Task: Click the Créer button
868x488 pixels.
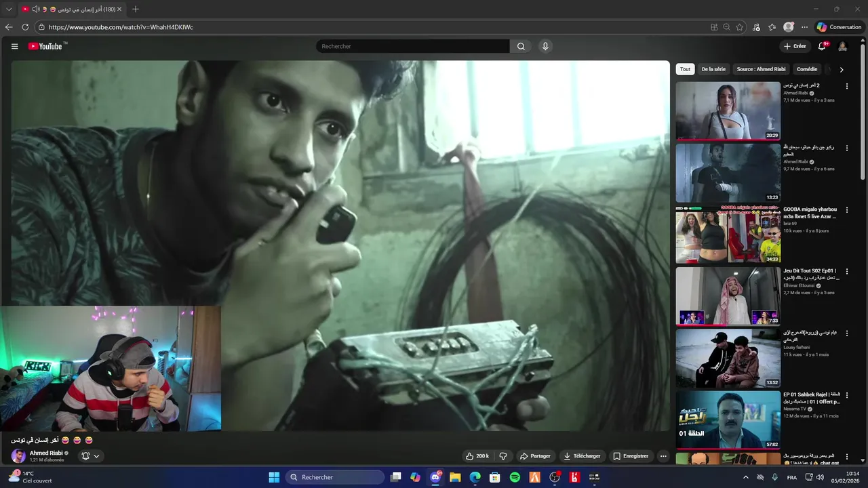Action: (795, 46)
